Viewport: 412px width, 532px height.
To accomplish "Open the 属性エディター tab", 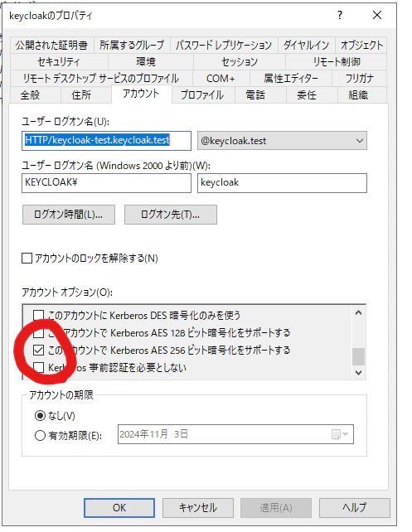I will [291, 79].
